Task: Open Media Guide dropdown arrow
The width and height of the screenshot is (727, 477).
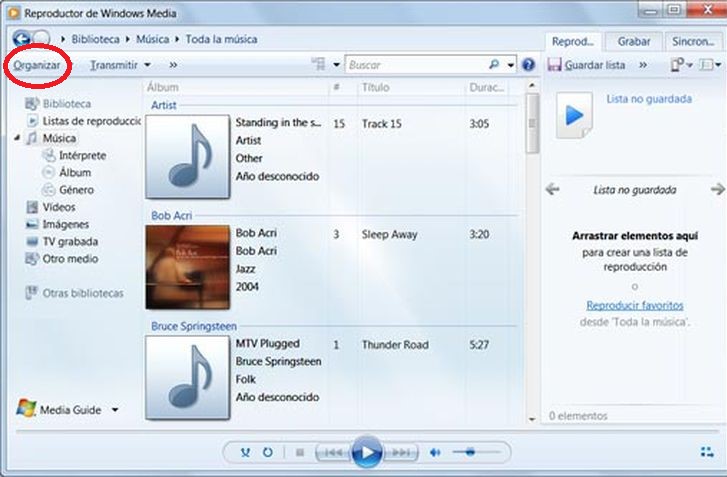Action: click(x=115, y=410)
